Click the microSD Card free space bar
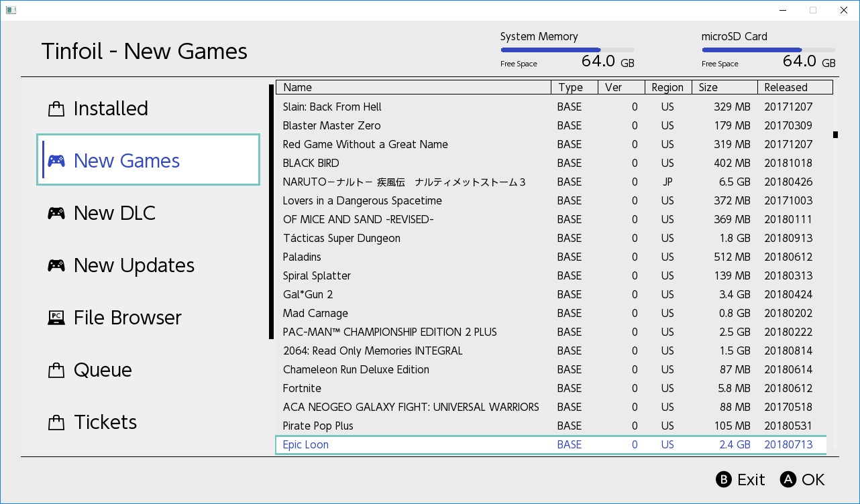 pos(768,50)
